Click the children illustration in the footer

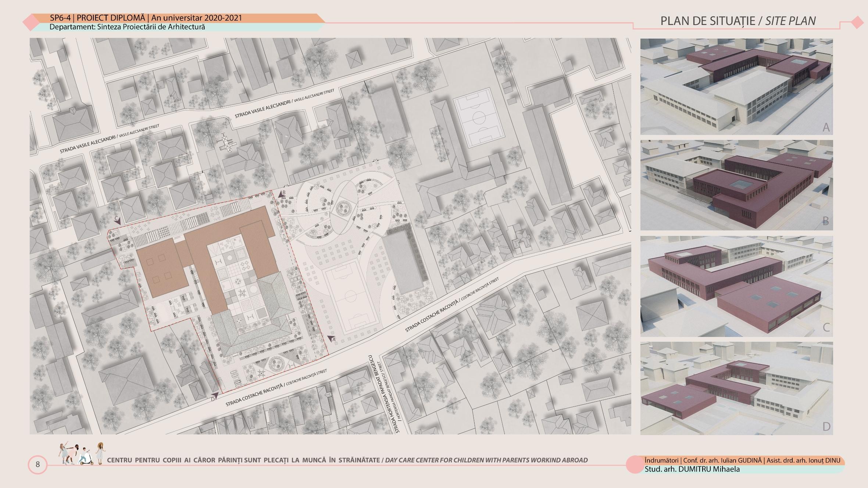tap(82, 454)
